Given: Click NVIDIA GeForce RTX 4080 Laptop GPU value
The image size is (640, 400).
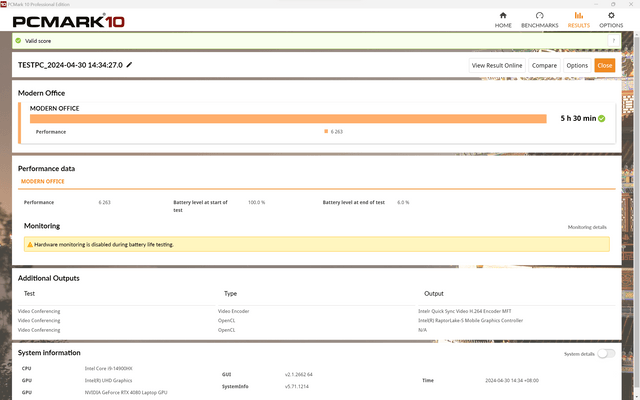Looking at the screenshot, I should coord(126,392).
